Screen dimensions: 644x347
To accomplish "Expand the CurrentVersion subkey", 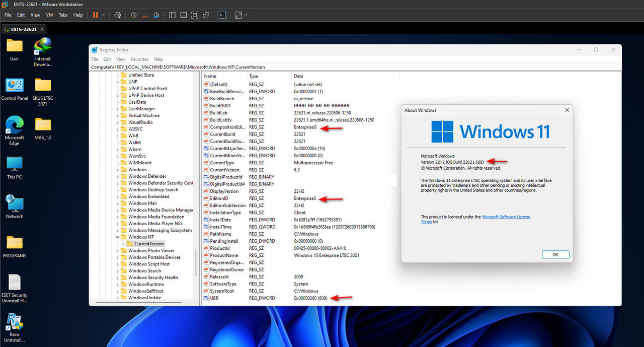I will 124,244.
